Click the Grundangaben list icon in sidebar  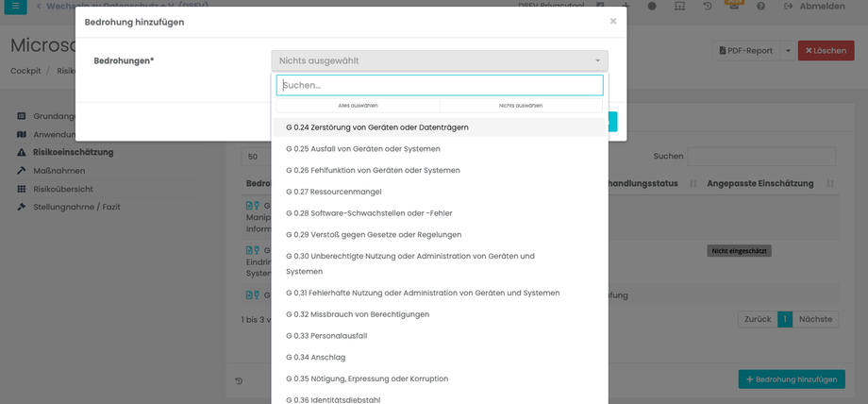[x=22, y=116]
